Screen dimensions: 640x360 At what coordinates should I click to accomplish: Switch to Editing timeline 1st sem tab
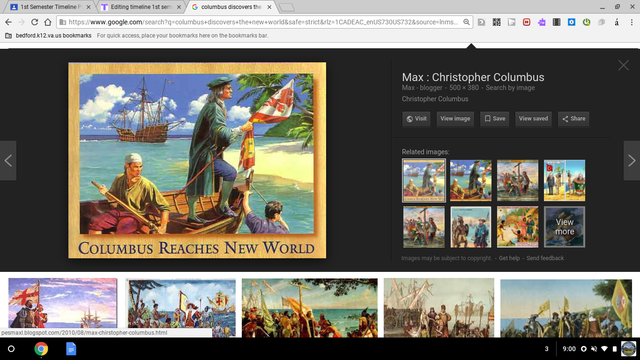point(141,7)
